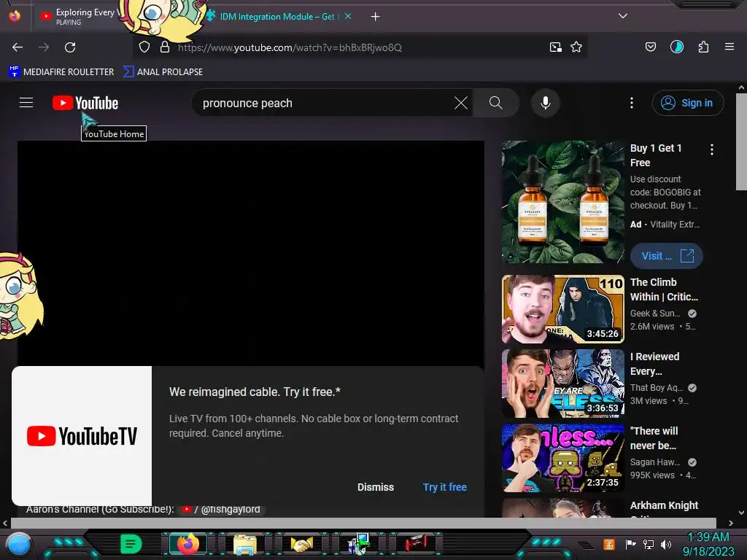Open Pocket save icon in toolbar
747x560 pixels.
click(x=650, y=47)
